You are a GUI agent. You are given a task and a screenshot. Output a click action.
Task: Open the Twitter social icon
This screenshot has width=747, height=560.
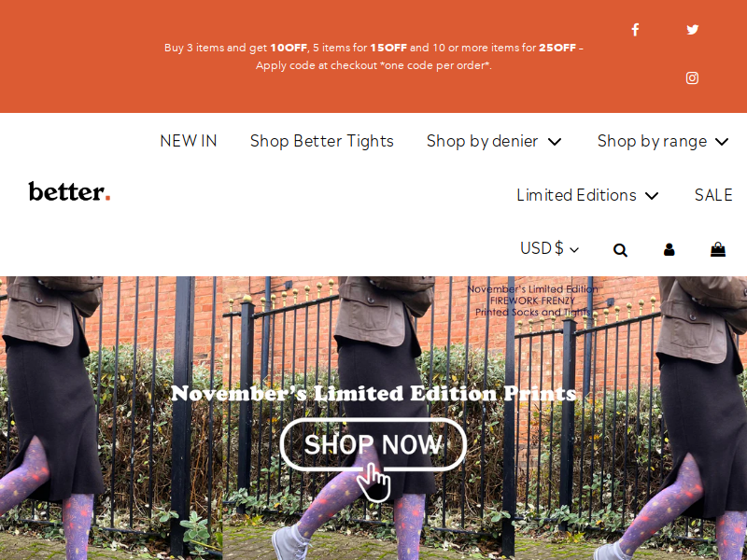pos(692,30)
